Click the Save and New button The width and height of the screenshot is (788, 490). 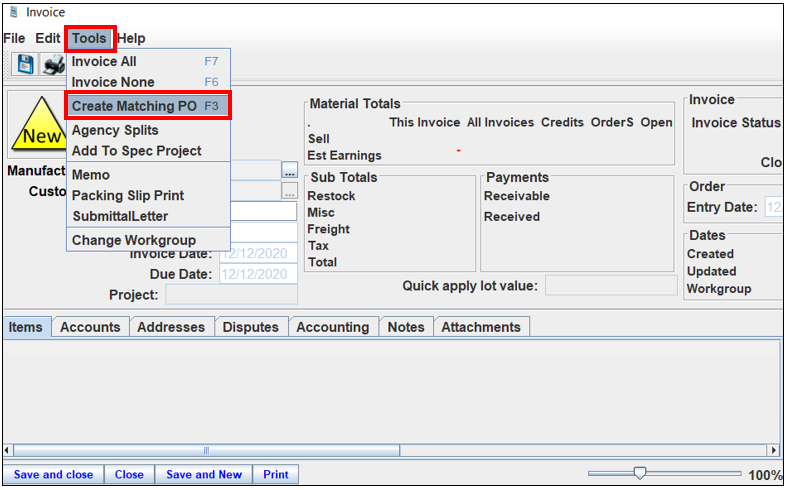coord(204,474)
